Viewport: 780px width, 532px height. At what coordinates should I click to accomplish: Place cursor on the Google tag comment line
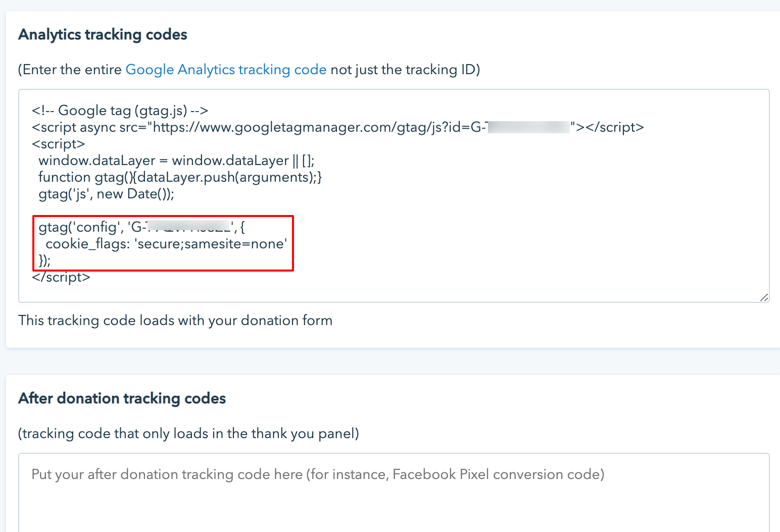[x=120, y=111]
